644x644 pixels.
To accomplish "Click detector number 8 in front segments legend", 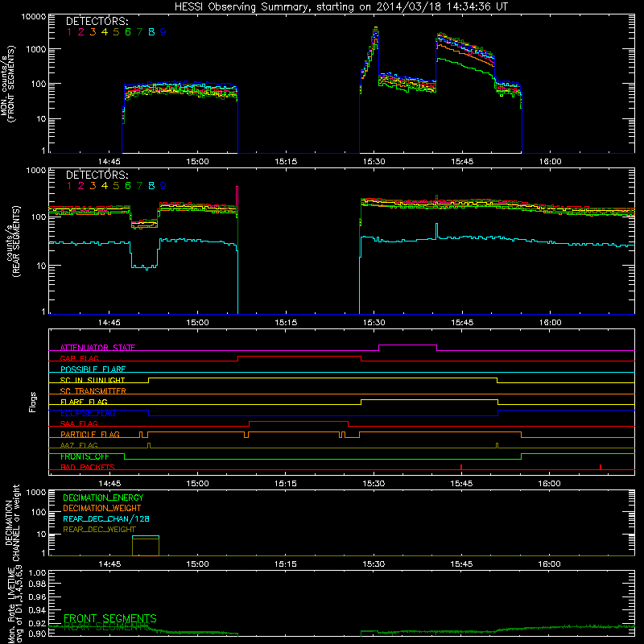I will [x=151, y=32].
